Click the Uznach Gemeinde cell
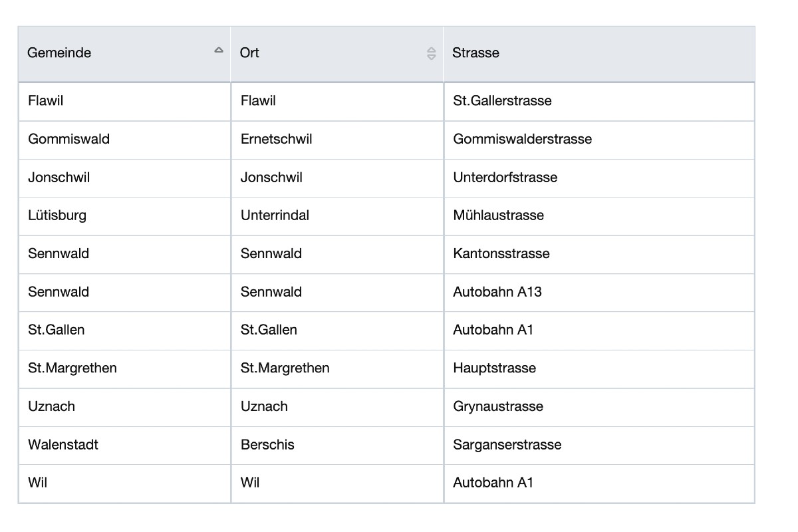Image resolution: width=798 pixels, height=532 pixels. pyautogui.click(x=51, y=406)
